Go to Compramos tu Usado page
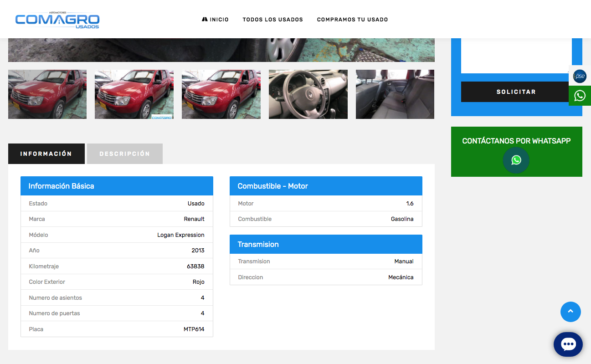The width and height of the screenshot is (591, 364). coord(352,20)
